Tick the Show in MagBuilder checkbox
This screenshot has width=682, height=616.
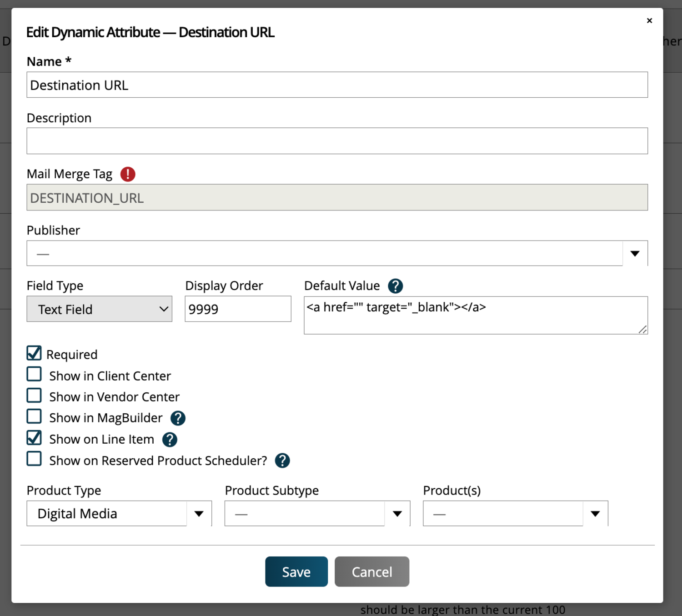coord(34,416)
